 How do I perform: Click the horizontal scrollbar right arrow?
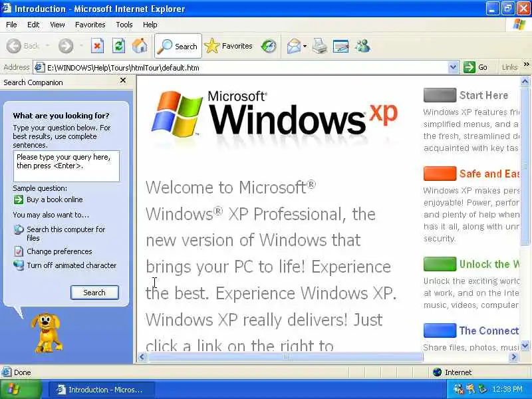point(513,356)
